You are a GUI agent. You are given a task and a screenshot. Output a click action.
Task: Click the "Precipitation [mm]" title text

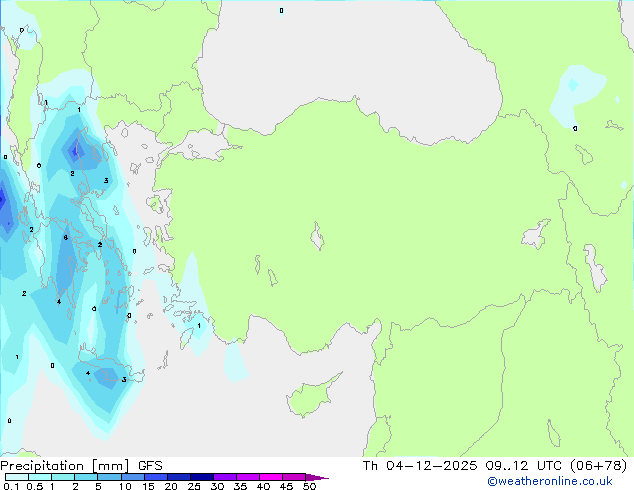coord(64,466)
